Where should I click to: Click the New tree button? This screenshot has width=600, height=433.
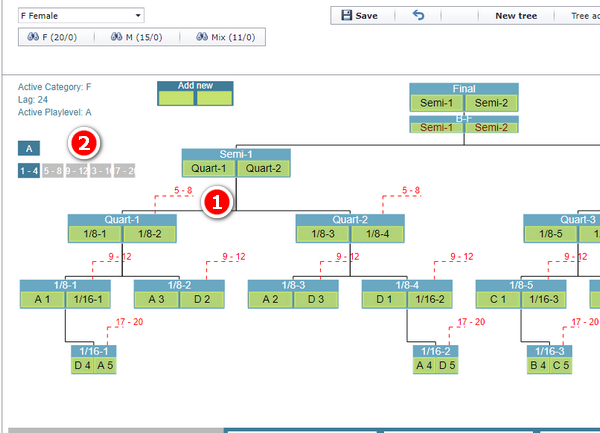pos(516,16)
